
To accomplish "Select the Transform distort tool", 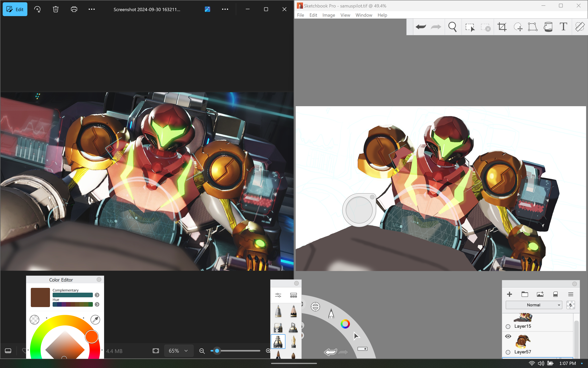I will 533,27.
